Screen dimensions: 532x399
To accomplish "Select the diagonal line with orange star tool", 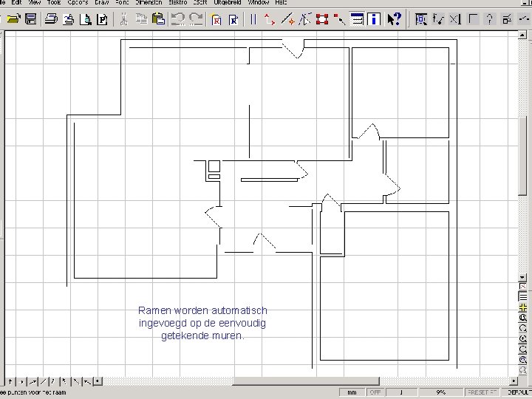I will [x=287, y=19].
